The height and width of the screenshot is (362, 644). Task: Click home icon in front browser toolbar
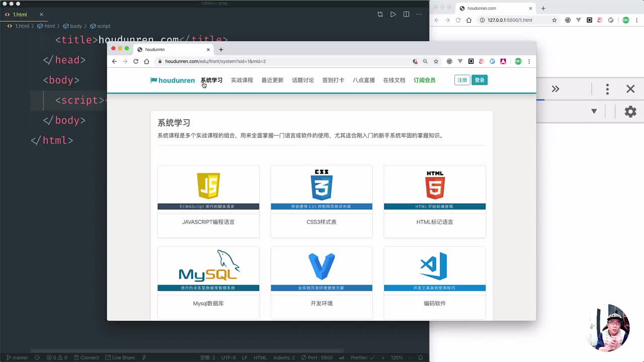pyautogui.click(x=146, y=61)
